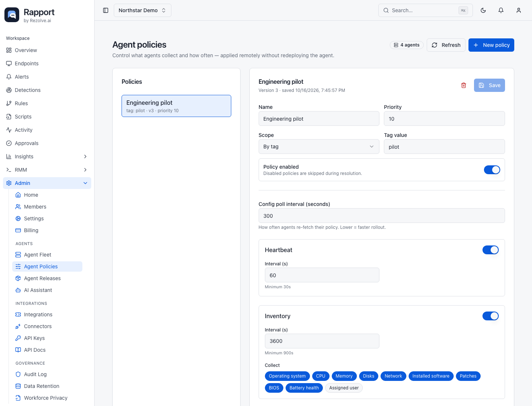Click the Agent Fleet server icon
Screen dimensions: 532x406
click(x=18, y=255)
